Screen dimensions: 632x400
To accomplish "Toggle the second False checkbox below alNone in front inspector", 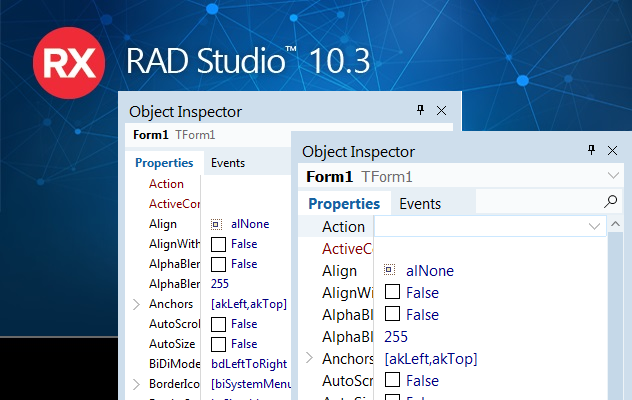I will 393,313.
